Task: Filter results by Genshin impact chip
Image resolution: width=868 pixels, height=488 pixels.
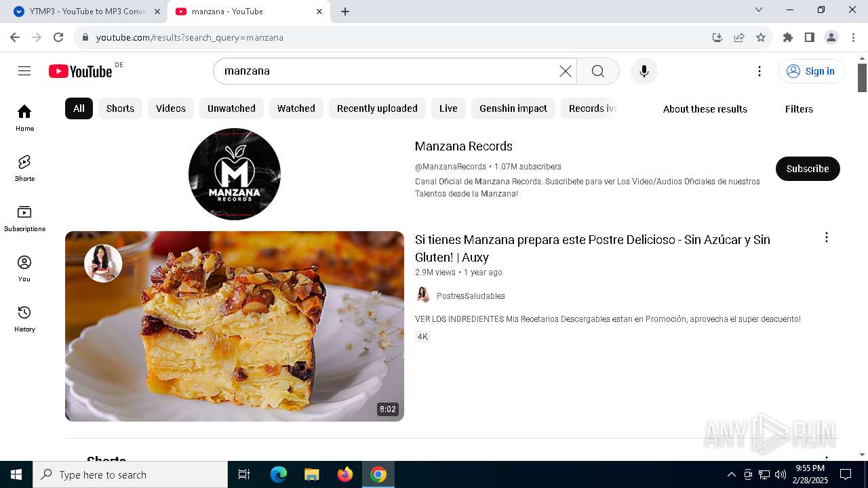Action: (x=513, y=108)
